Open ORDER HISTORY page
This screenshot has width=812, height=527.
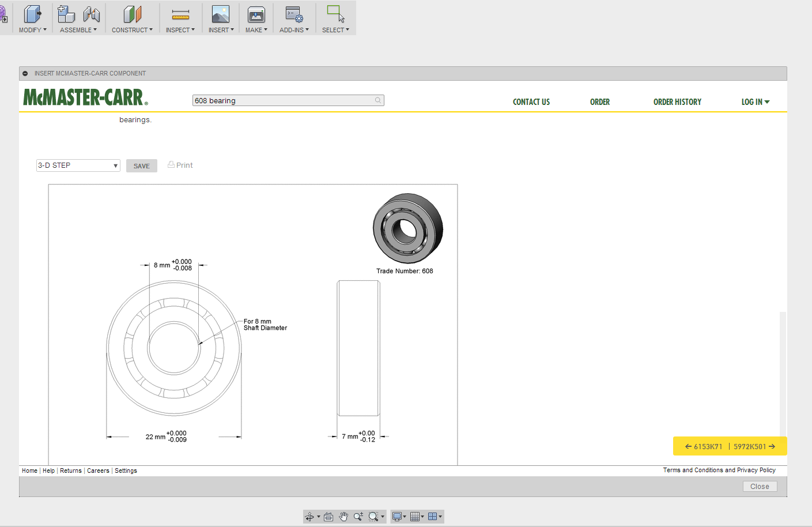[x=677, y=102]
